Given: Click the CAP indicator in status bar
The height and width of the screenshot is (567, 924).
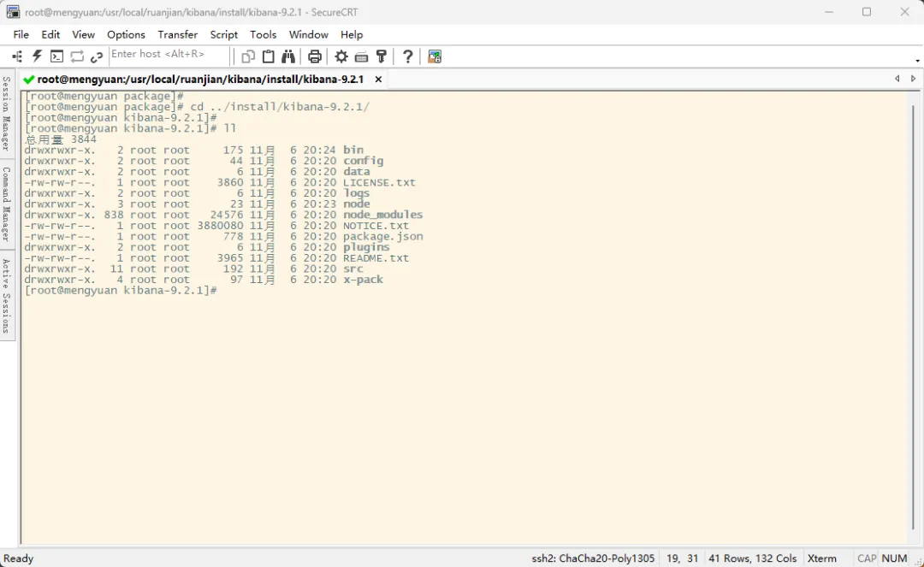Looking at the screenshot, I should click(x=866, y=558).
